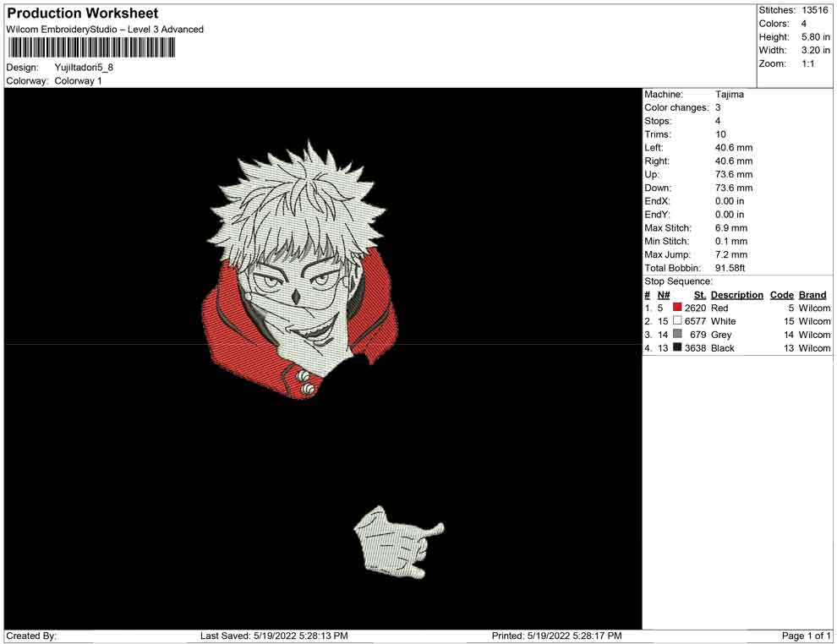Screen dimensions: 837x644
Task: Click the embroidered hand design element
Action: pos(398,543)
